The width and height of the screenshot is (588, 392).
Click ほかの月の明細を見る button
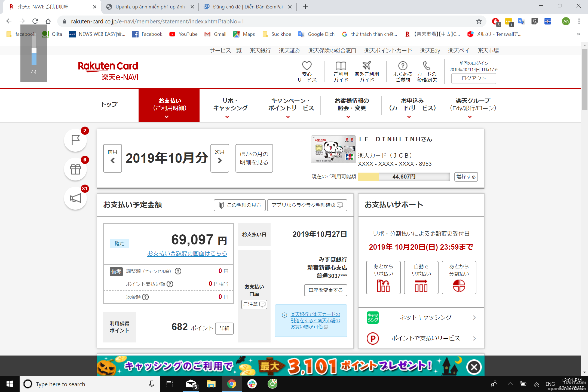[x=254, y=158]
